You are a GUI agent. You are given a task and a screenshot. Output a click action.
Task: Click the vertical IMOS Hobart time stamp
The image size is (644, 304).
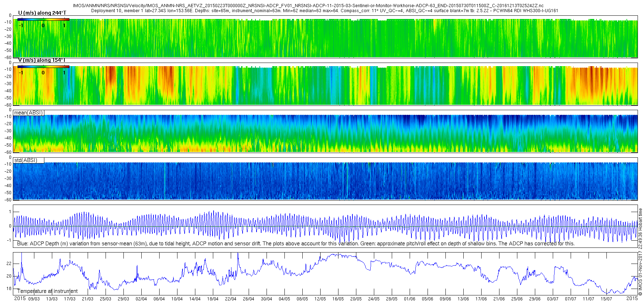pyautogui.click(x=640, y=252)
